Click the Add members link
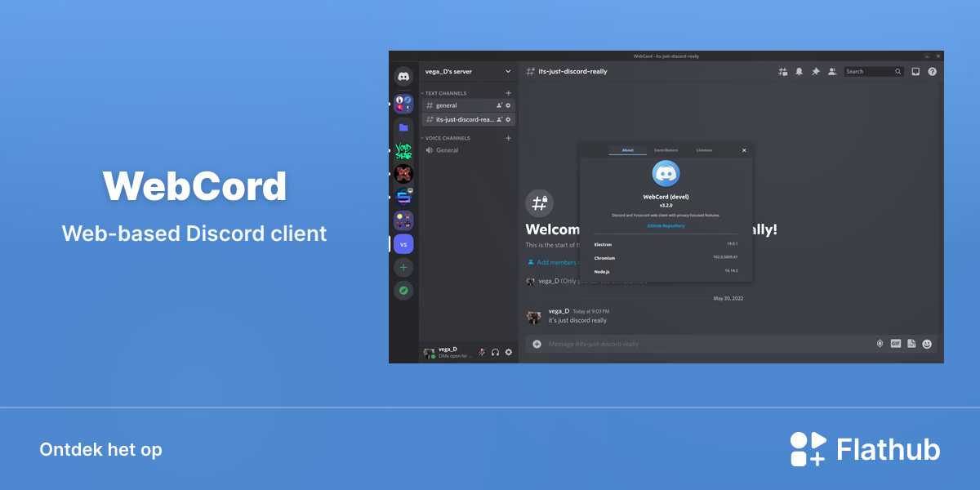The image size is (980, 490). tap(553, 262)
